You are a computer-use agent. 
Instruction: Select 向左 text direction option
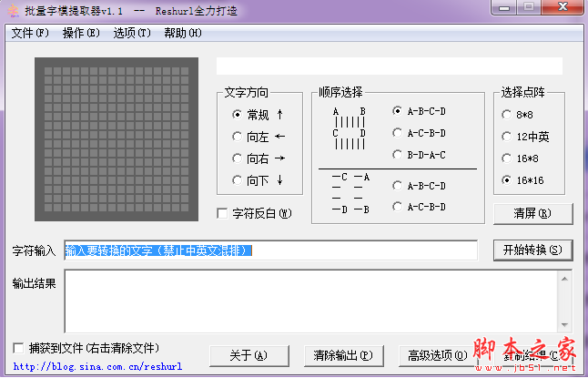[x=237, y=137]
